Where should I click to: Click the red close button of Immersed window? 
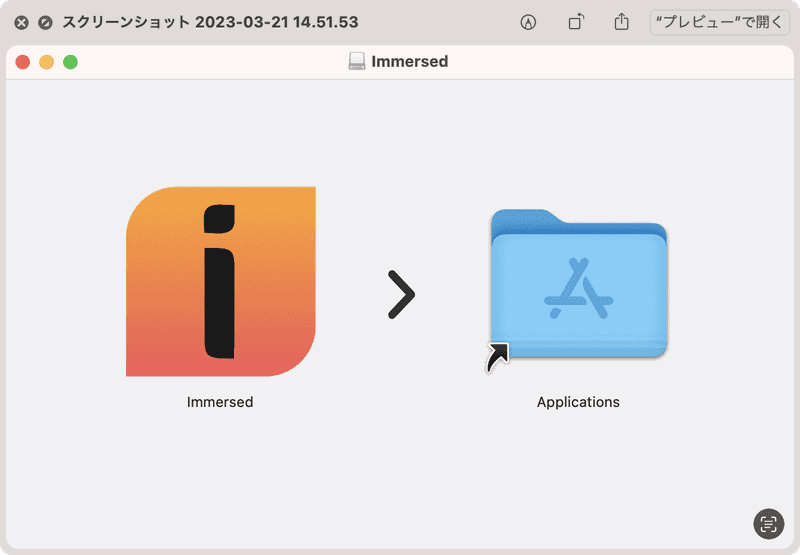pos(22,62)
